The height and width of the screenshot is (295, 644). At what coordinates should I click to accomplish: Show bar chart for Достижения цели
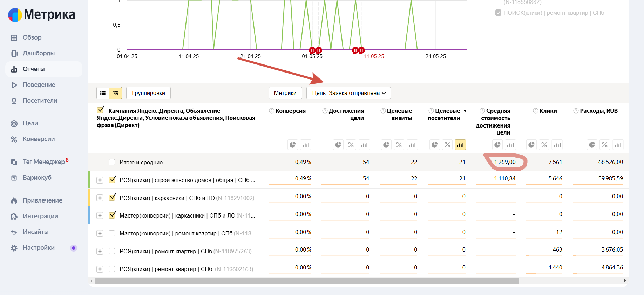[364, 145]
